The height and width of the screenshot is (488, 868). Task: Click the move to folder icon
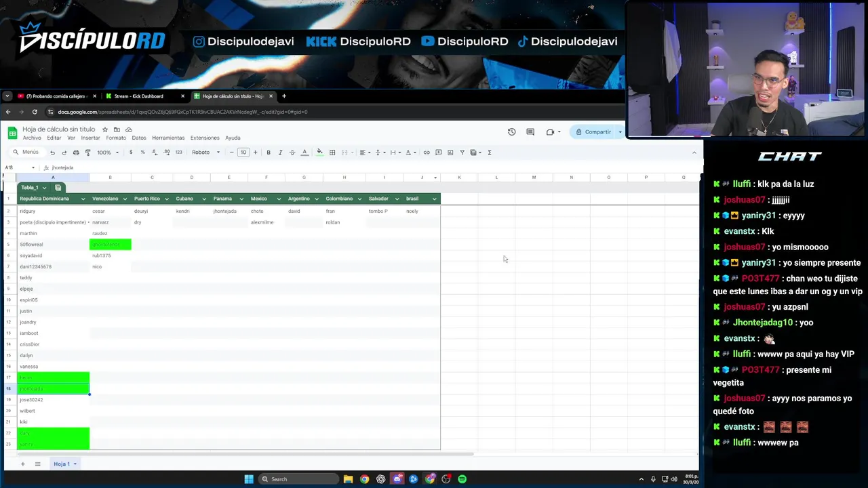click(117, 129)
